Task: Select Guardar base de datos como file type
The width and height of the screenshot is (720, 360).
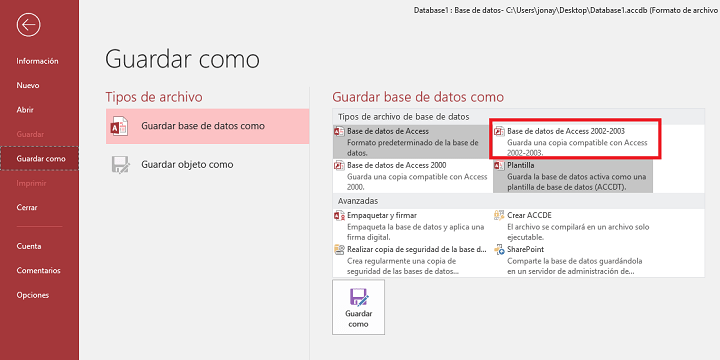Action: tap(208, 126)
